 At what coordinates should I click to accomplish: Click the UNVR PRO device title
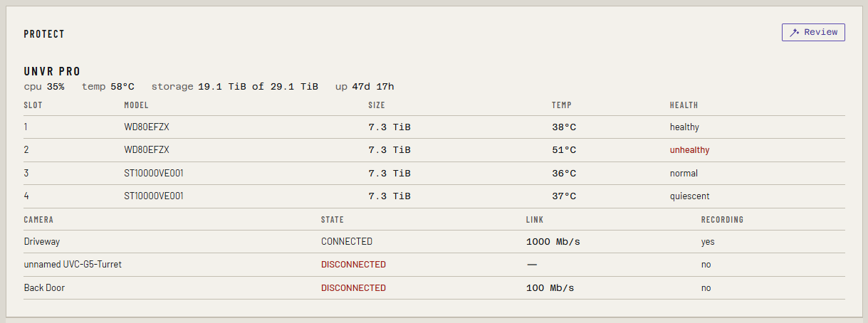click(x=52, y=71)
